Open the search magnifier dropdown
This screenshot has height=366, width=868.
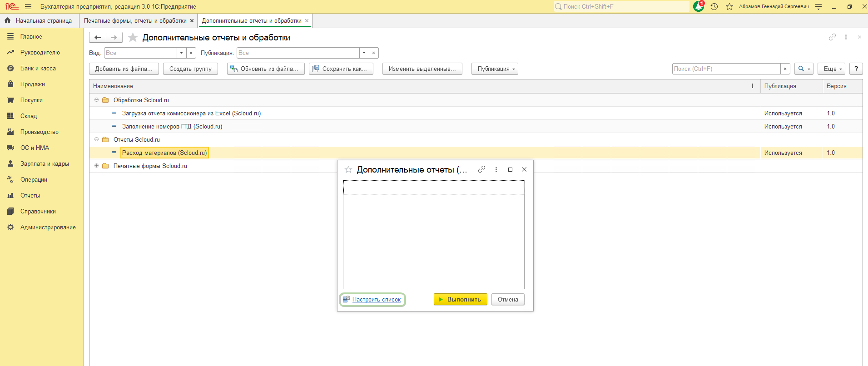pos(804,69)
